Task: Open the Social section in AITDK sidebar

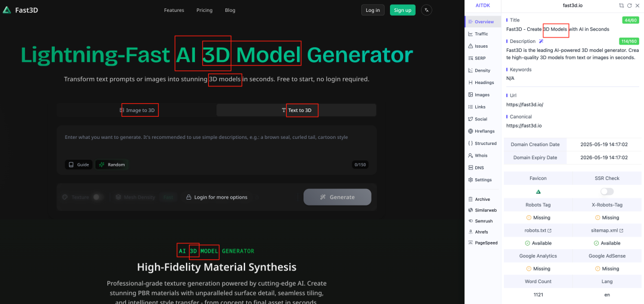Action: [x=482, y=119]
